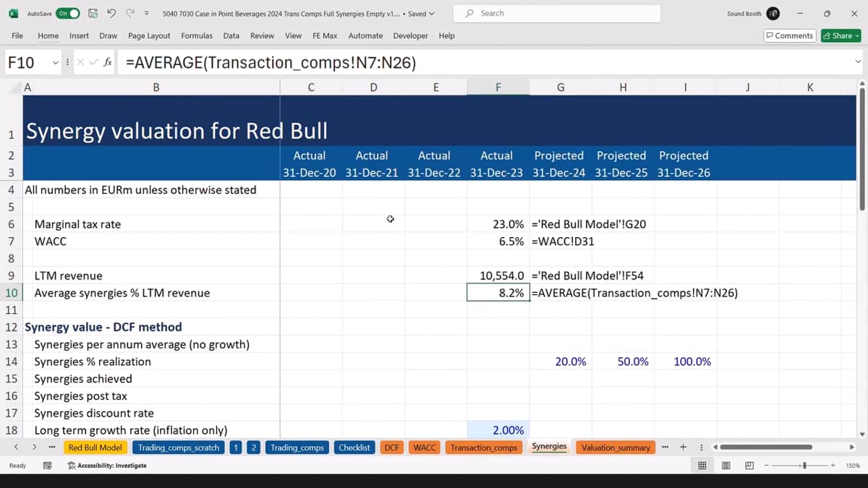Open the DCF sheet tab
The image size is (868, 488).
pos(392,448)
